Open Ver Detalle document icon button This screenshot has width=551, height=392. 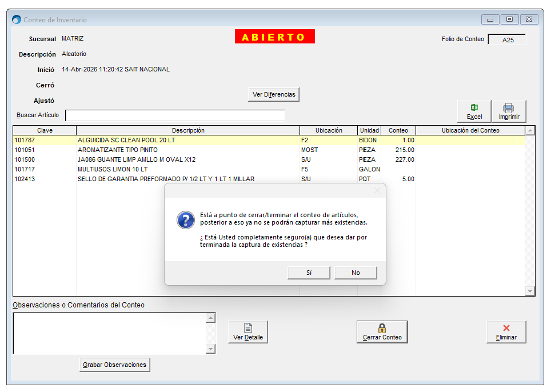coord(248,332)
